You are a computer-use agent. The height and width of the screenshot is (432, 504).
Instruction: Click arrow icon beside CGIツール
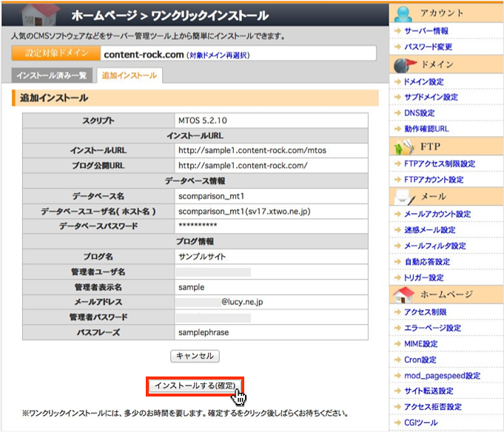tap(397, 422)
